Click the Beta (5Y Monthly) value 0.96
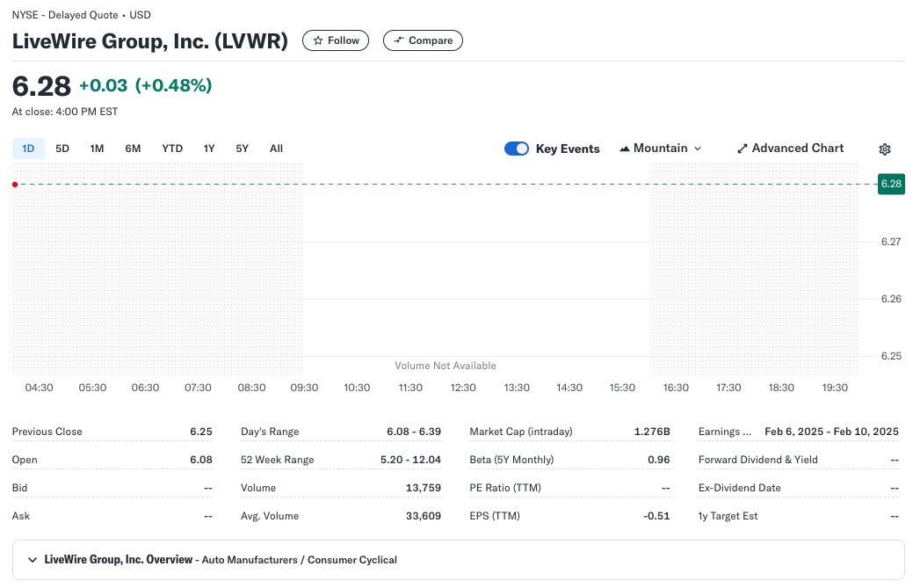This screenshot has width=913, height=588. [658, 460]
